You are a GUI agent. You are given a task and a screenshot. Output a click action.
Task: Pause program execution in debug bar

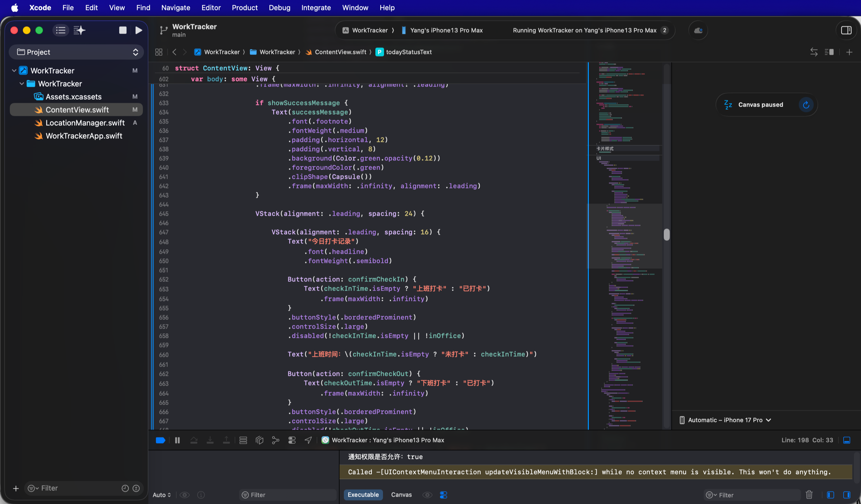pyautogui.click(x=177, y=440)
